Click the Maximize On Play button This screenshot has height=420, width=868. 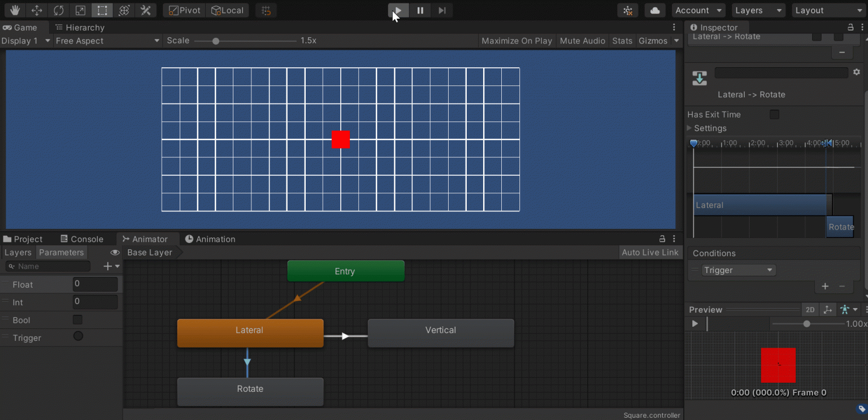(517, 41)
